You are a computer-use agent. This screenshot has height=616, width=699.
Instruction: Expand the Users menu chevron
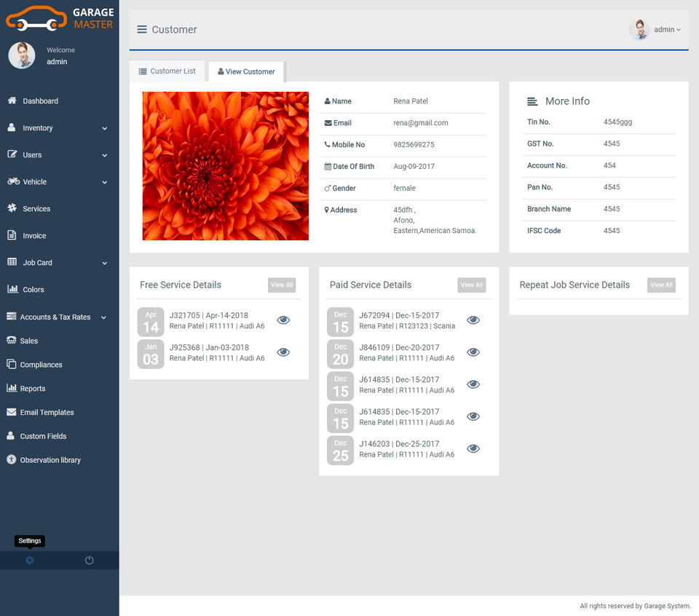click(x=104, y=156)
